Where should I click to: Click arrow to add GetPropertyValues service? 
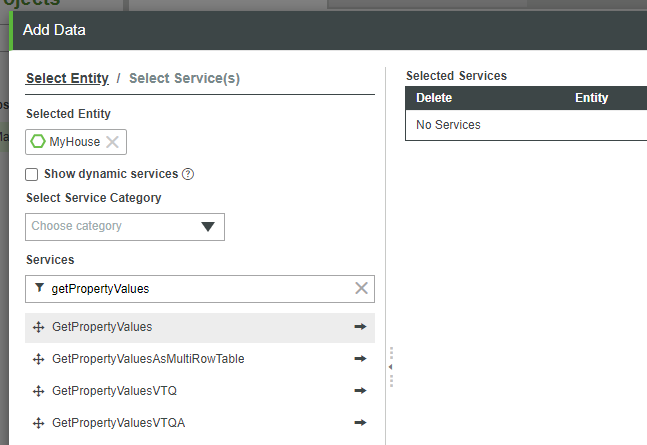[360, 326]
